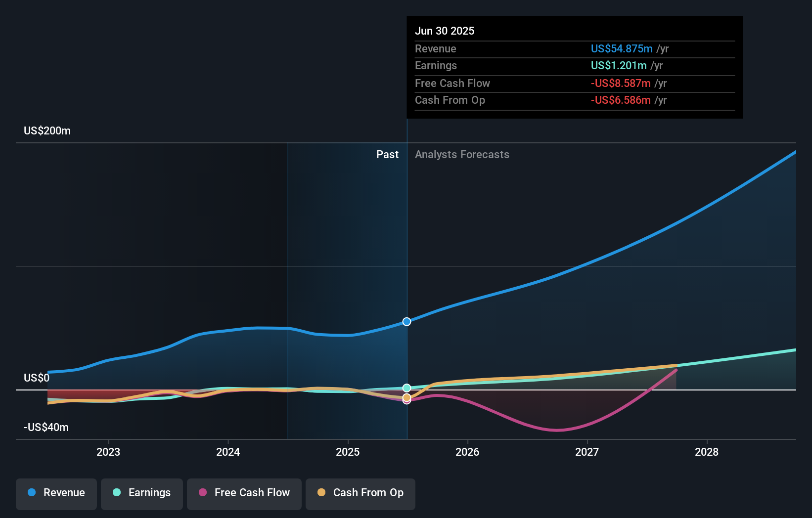Click the pink Free Cash Flow legend dot
The image size is (812, 518).
[203, 493]
